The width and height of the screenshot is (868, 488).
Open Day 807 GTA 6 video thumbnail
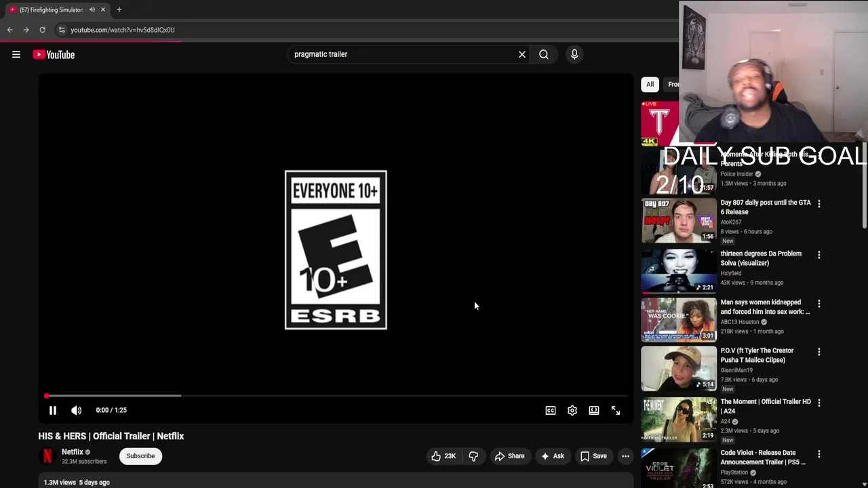[679, 220]
